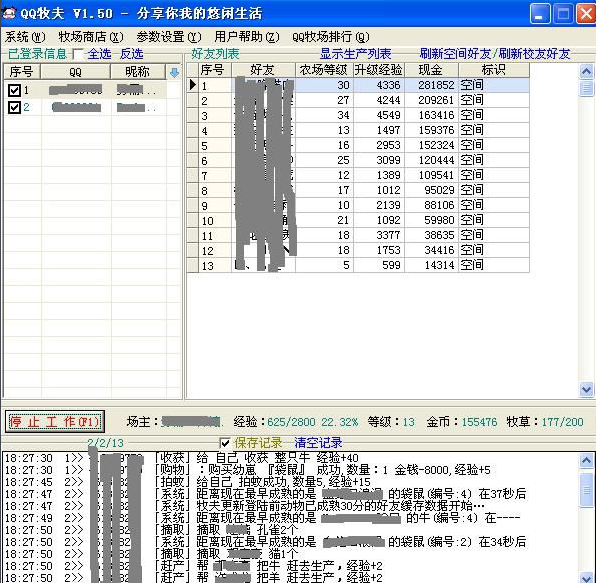This screenshot has width=596, height=583.
Task: Sort by 现金 column header
Action: pos(431,70)
